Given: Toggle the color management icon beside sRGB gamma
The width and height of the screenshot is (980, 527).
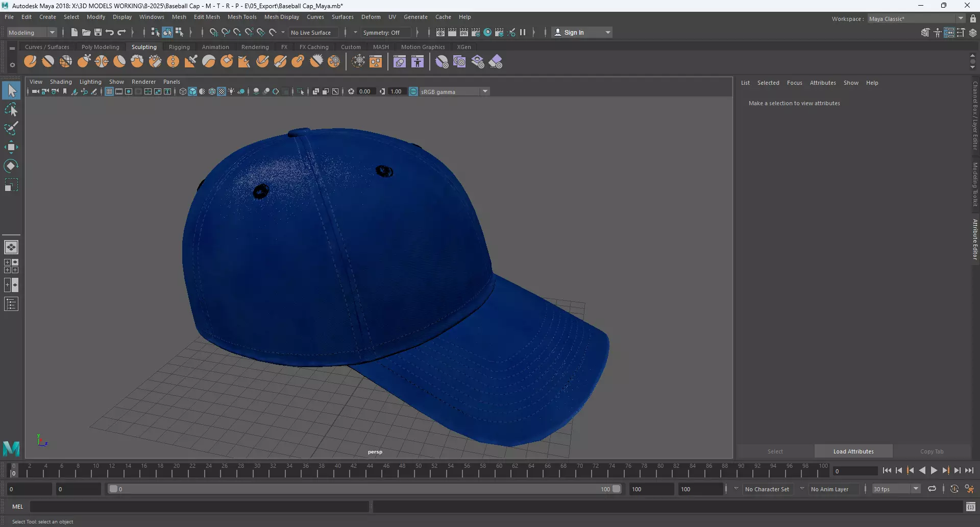Looking at the screenshot, I should 413,91.
